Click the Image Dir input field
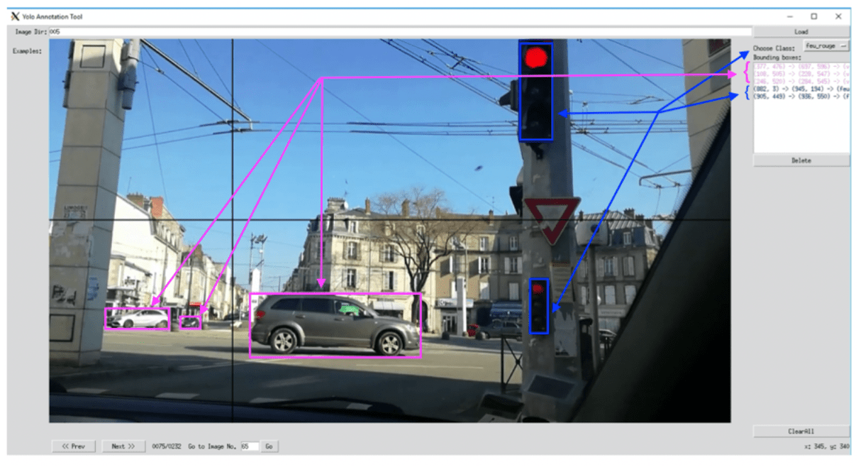 click(x=397, y=32)
